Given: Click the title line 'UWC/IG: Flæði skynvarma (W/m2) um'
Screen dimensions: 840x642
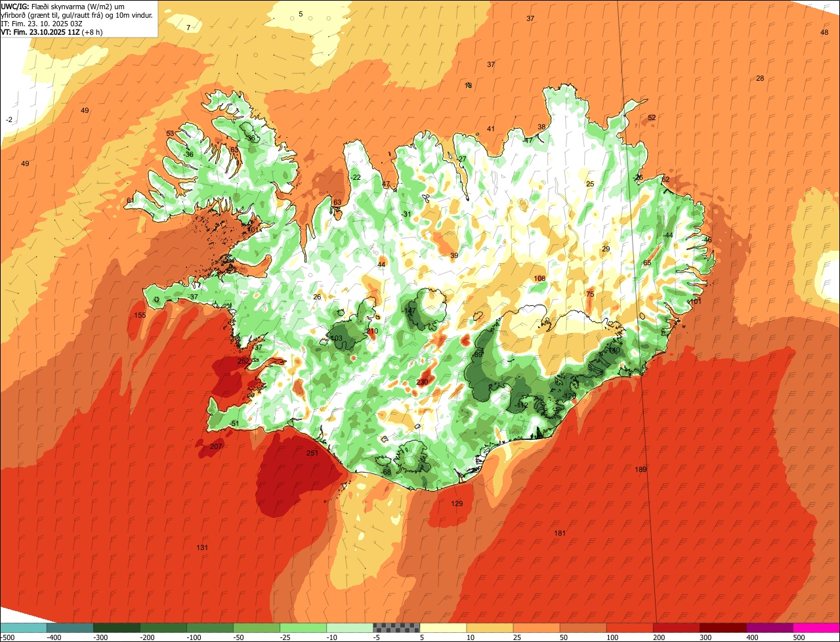Looking at the screenshot, I should [x=63, y=6].
